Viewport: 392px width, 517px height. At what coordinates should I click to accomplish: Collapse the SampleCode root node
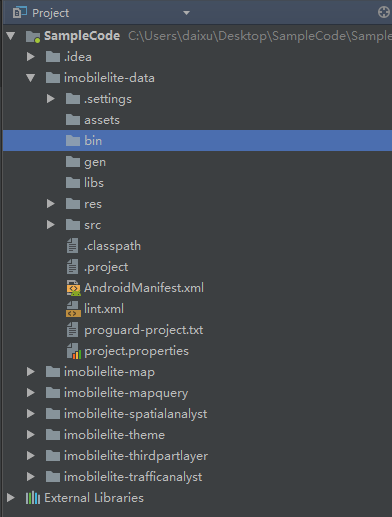coord(11,36)
